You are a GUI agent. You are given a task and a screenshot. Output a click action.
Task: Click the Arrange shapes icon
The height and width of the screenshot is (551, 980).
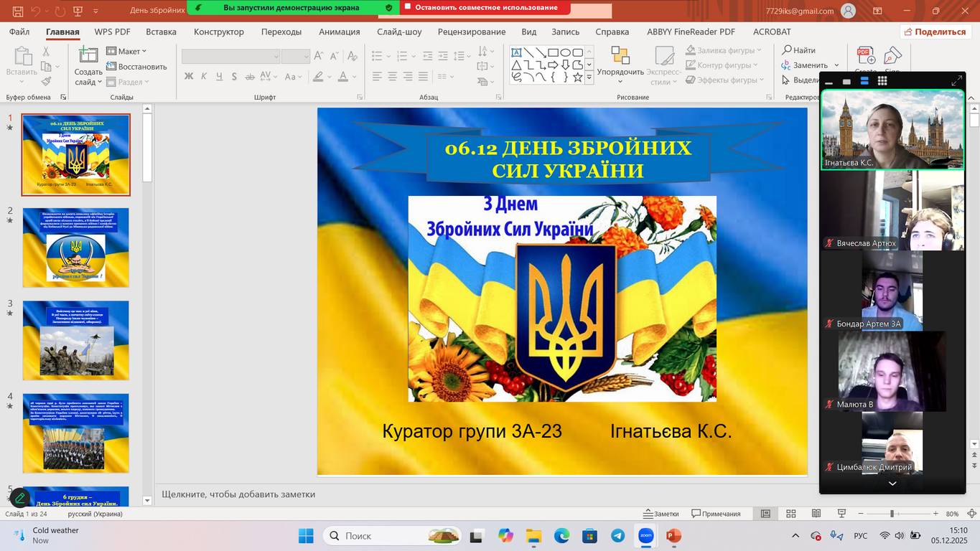(x=620, y=56)
